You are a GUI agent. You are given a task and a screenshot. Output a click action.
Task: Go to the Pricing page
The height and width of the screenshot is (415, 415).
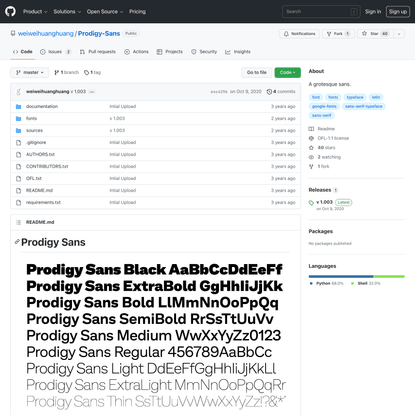137,11
